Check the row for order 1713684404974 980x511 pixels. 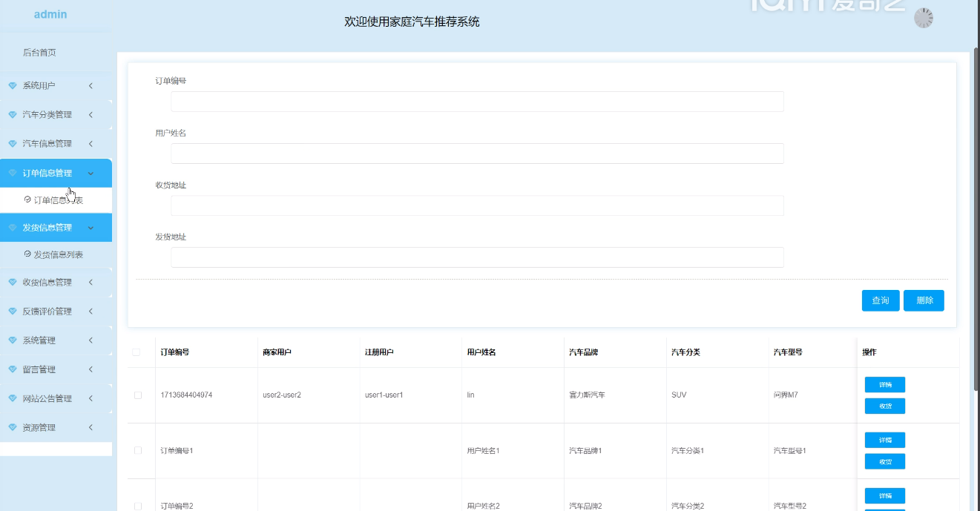coord(138,395)
